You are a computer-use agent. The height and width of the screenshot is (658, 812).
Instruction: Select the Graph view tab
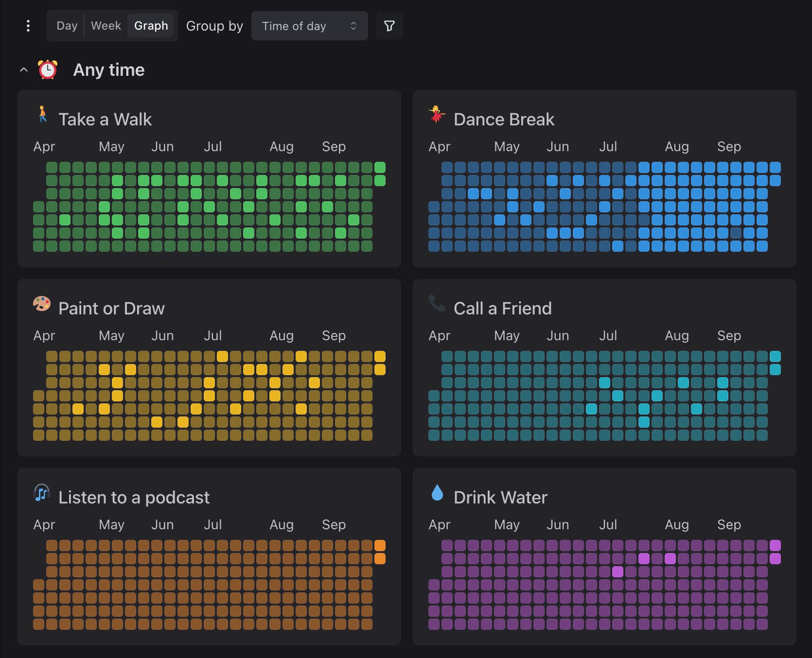tap(151, 25)
